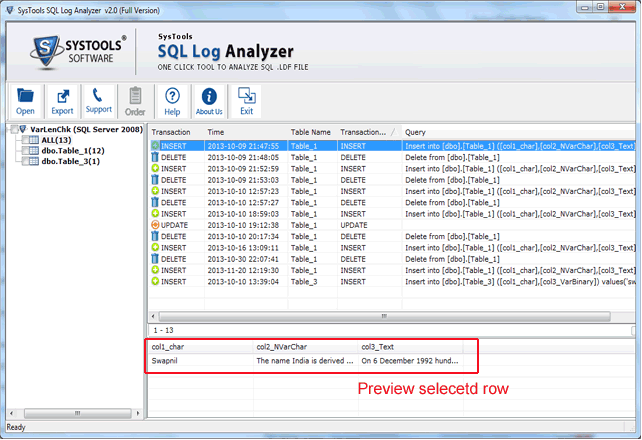Click trash icon in DELETE row 21:53:03
The height and width of the screenshot is (440, 642).
click(x=155, y=180)
